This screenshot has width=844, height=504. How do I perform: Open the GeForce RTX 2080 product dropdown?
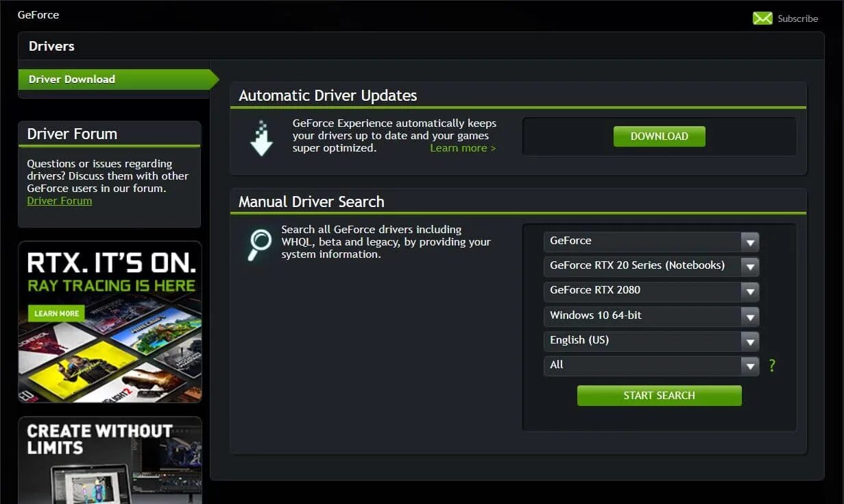[x=750, y=291]
